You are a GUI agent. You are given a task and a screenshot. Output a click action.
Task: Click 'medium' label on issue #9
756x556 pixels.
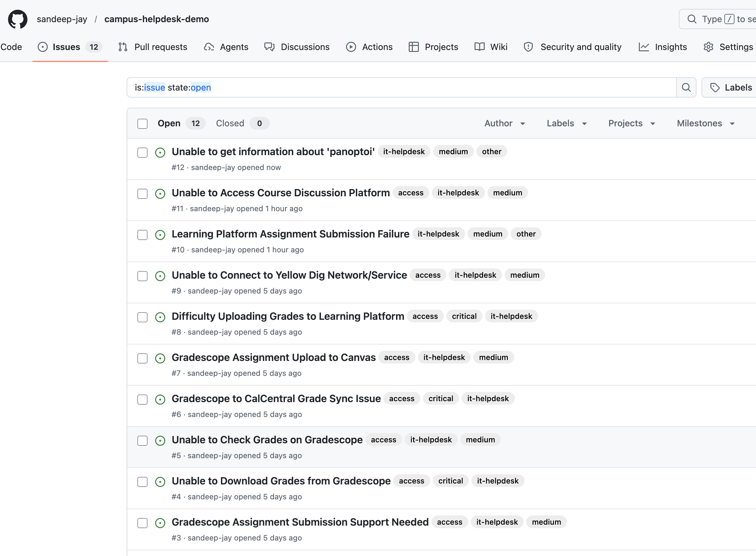pyautogui.click(x=525, y=275)
